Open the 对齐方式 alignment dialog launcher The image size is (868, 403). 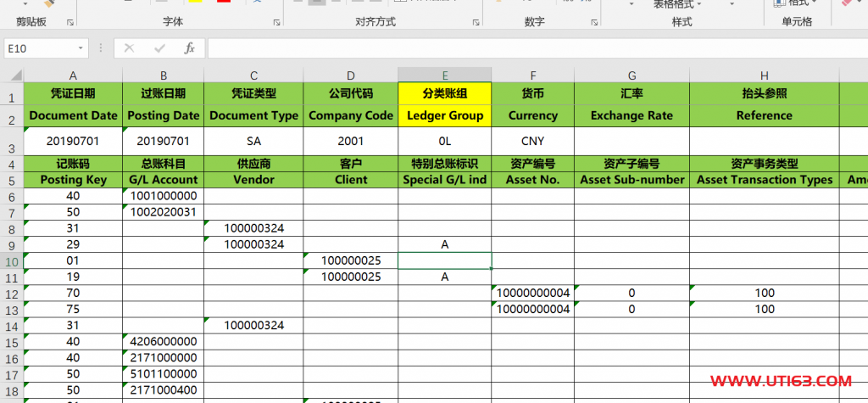point(476,23)
